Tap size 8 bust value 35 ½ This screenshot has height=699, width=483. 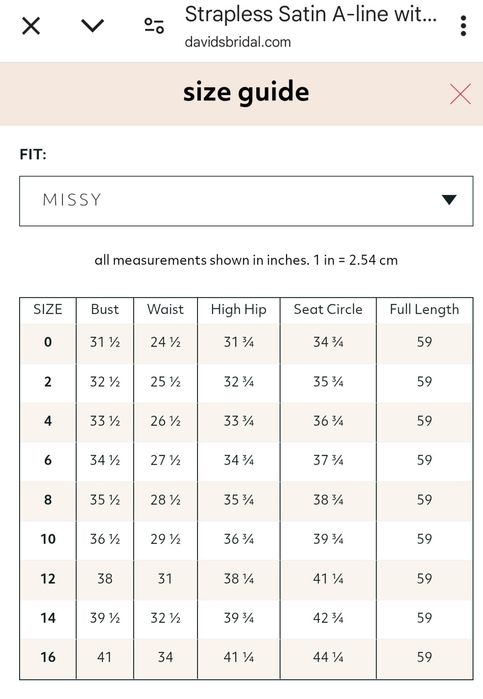tap(105, 500)
